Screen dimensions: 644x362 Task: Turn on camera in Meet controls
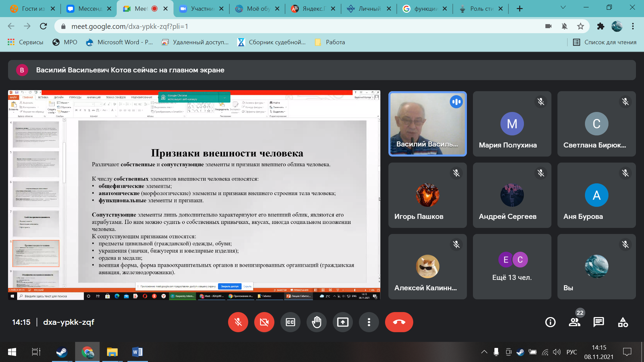click(264, 322)
